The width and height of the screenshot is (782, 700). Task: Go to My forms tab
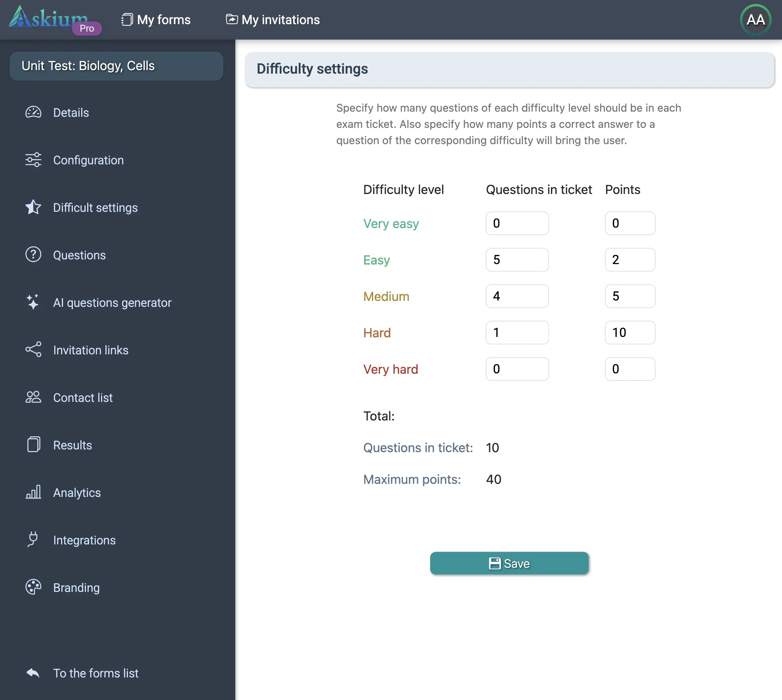click(x=156, y=20)
